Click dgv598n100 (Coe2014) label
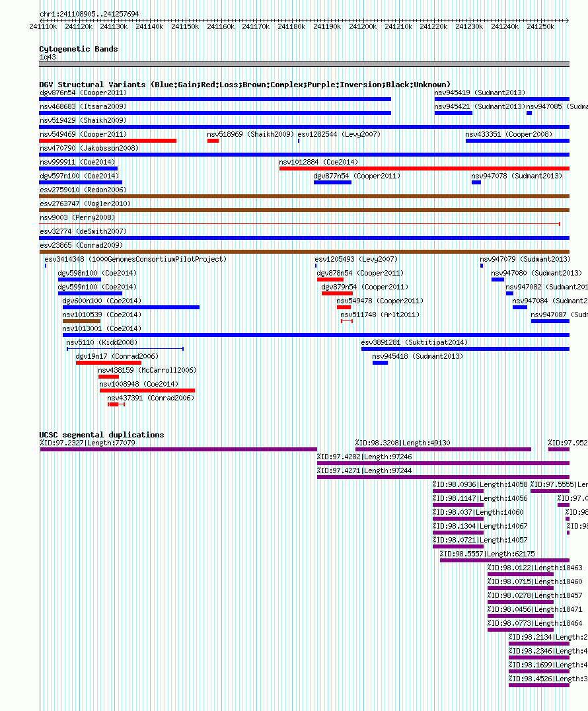Image resolution: width=588 pixels, height=711 pixels. [x=97, y=273]
